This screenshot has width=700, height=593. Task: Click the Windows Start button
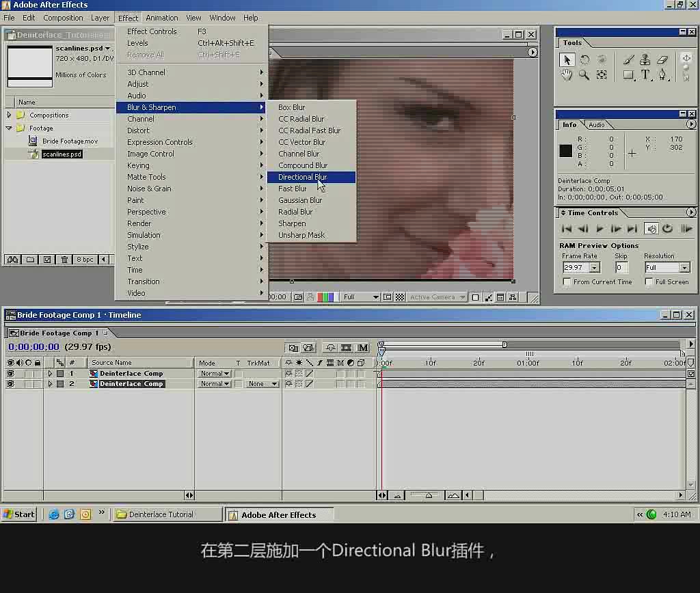(x=18, y=514)
